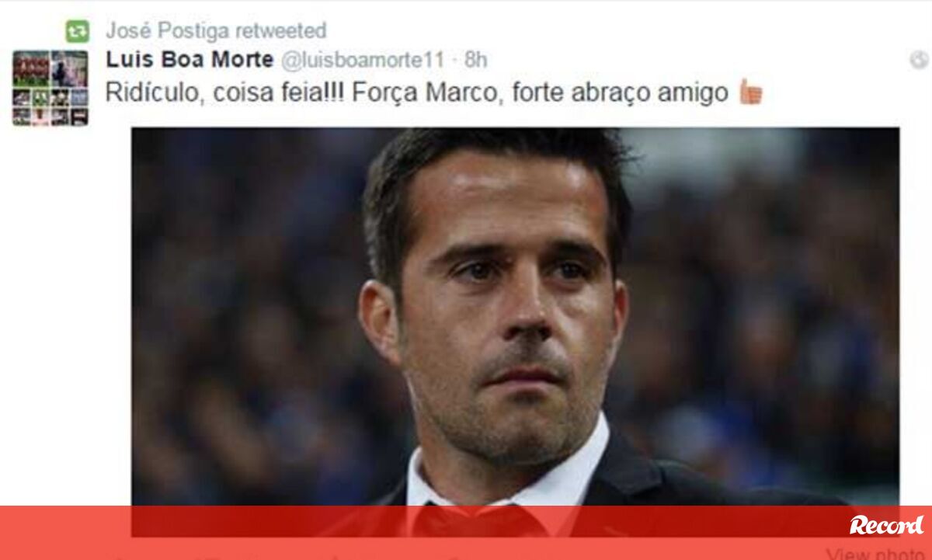Click the blurred crowd left of the man
Viewport: 932px width, 560px height.
click(249, 326)
